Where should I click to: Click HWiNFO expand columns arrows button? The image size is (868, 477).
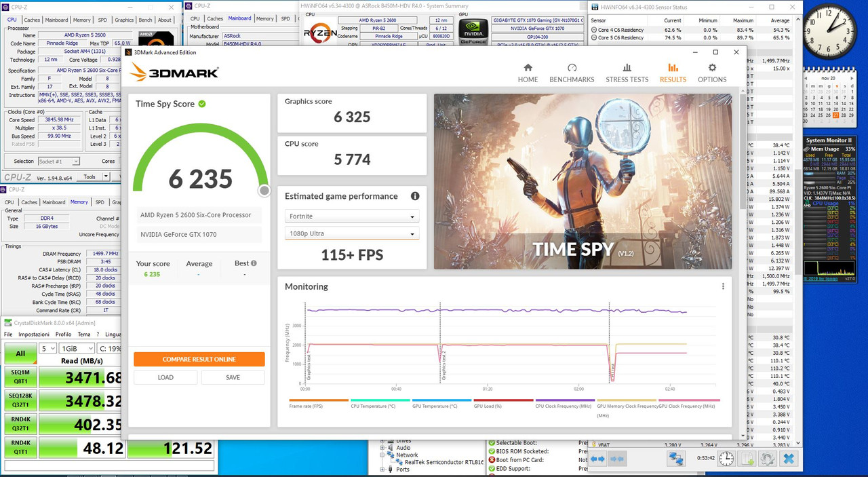pyautogui.click(x=597, y=459)
